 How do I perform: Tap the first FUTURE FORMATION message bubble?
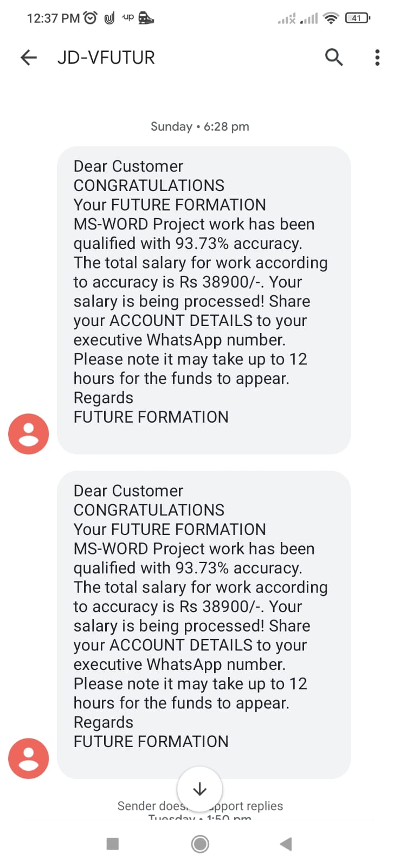tap(204, 300)
